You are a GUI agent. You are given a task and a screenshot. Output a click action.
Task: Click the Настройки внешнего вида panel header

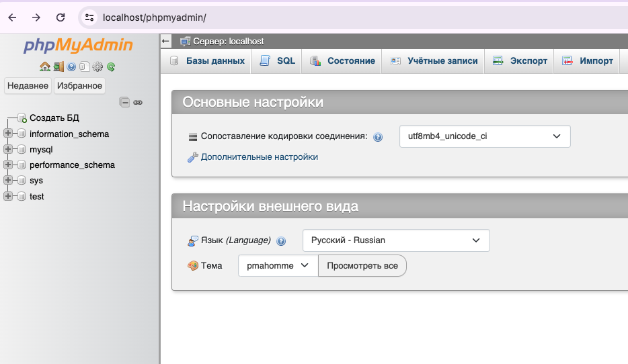399,206
